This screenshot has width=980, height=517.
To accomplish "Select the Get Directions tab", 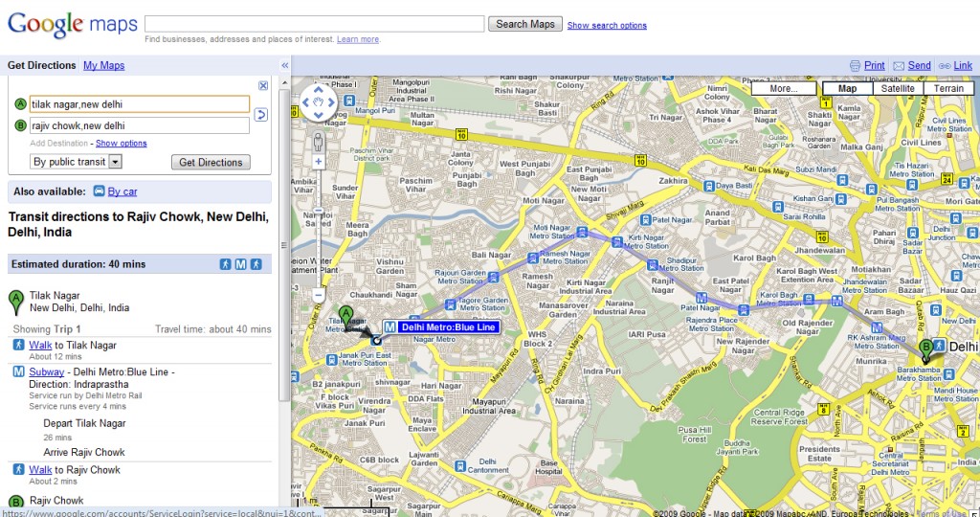I will 41,65.
